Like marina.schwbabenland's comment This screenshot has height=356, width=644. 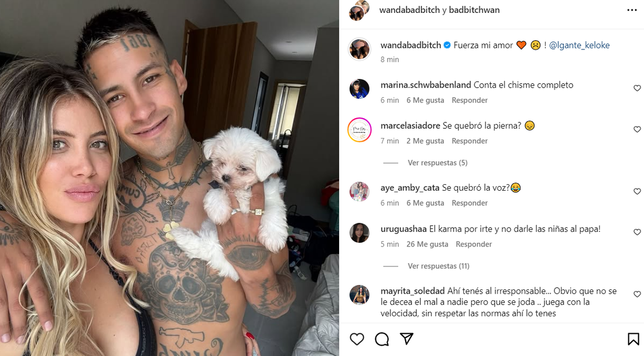[637, 88]
